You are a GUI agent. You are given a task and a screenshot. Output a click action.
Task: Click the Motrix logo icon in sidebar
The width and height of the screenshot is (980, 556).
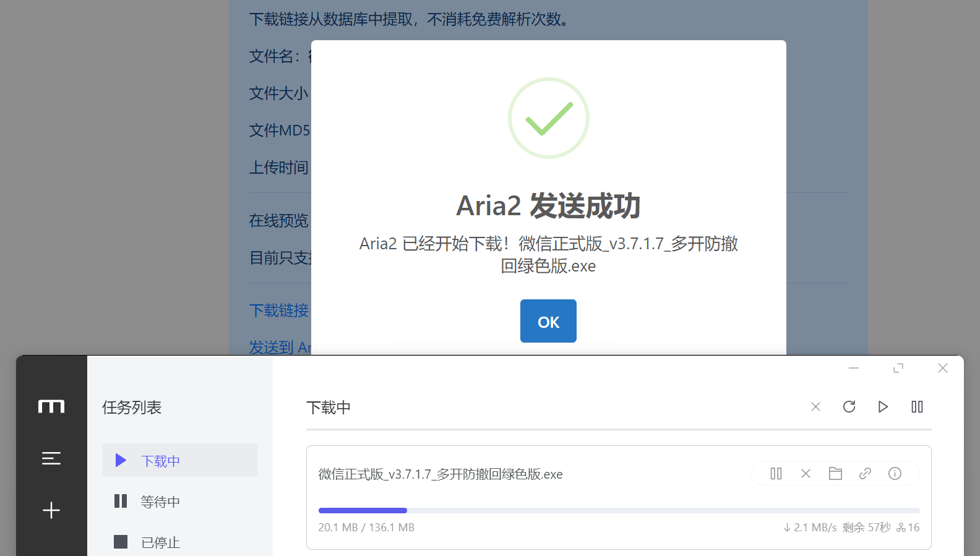point(51,406)
